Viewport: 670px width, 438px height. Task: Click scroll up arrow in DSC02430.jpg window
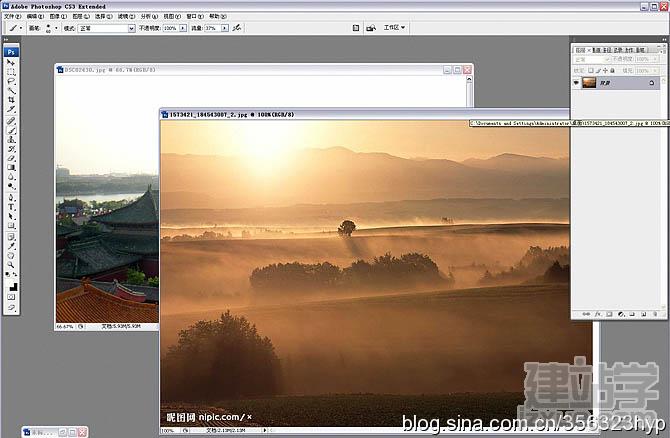(x=469, y=79)
